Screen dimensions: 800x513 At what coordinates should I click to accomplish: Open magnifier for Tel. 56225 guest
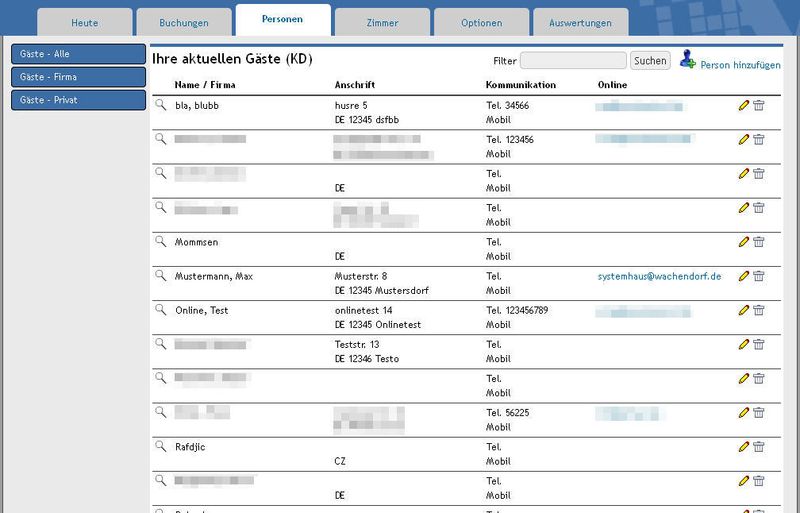tap(161, 412)
